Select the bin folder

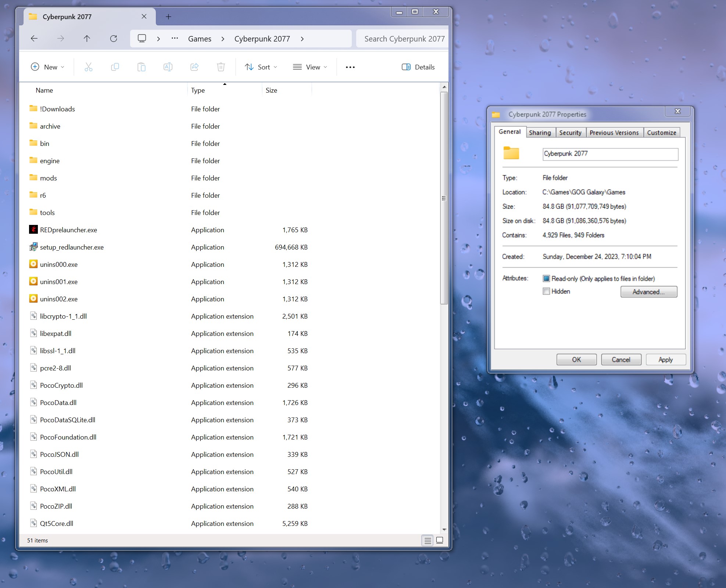tap(44, 143)
